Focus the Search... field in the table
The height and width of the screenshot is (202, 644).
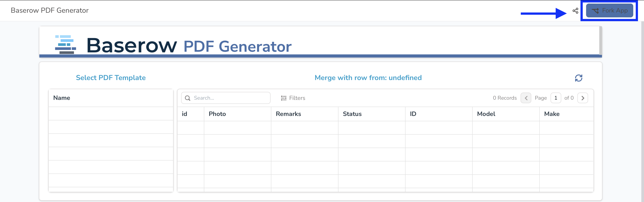(229, 98)
